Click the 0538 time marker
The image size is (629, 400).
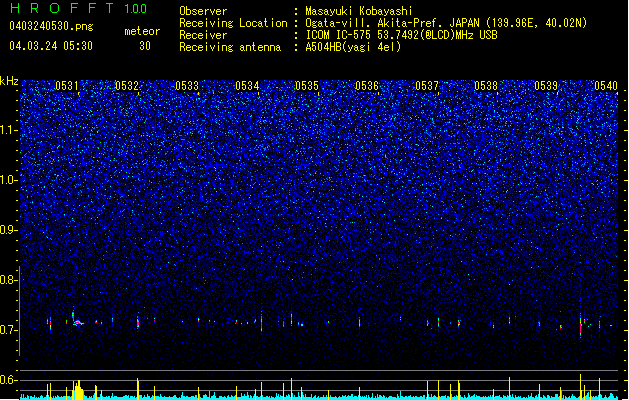(x=486, y=86)
